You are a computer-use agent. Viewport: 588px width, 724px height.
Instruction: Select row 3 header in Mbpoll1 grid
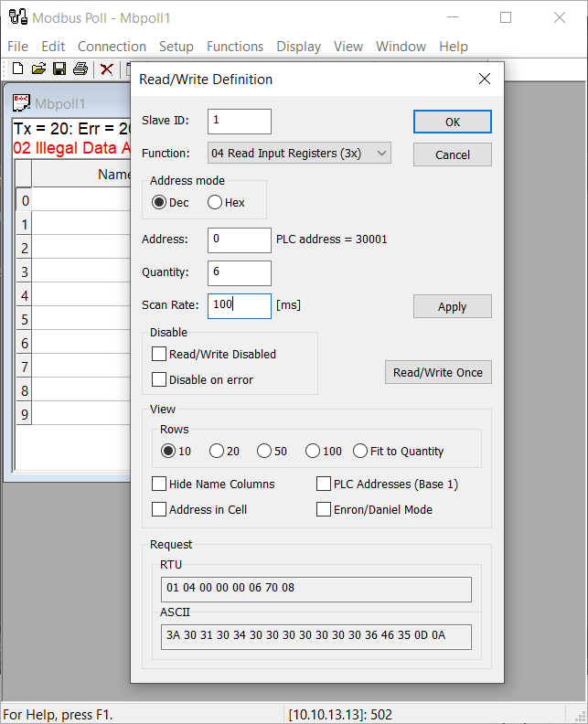pos(24,271)
